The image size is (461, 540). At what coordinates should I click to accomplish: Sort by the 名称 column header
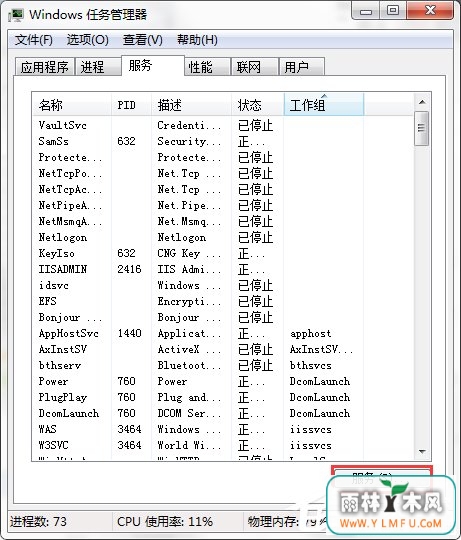(x=72, y=105)
